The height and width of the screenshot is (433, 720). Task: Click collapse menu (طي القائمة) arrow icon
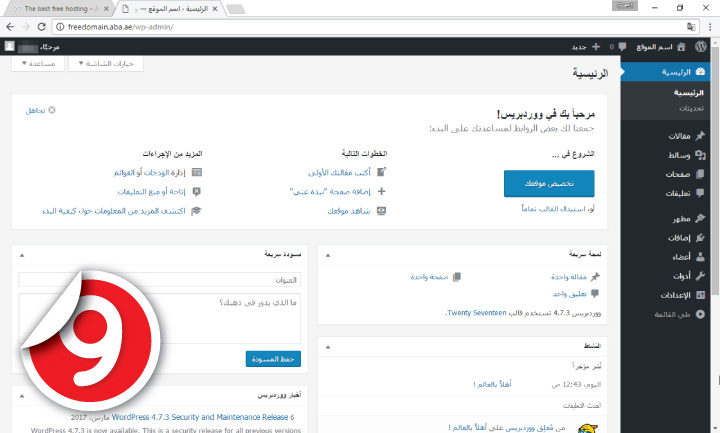[x=700, y=314]
